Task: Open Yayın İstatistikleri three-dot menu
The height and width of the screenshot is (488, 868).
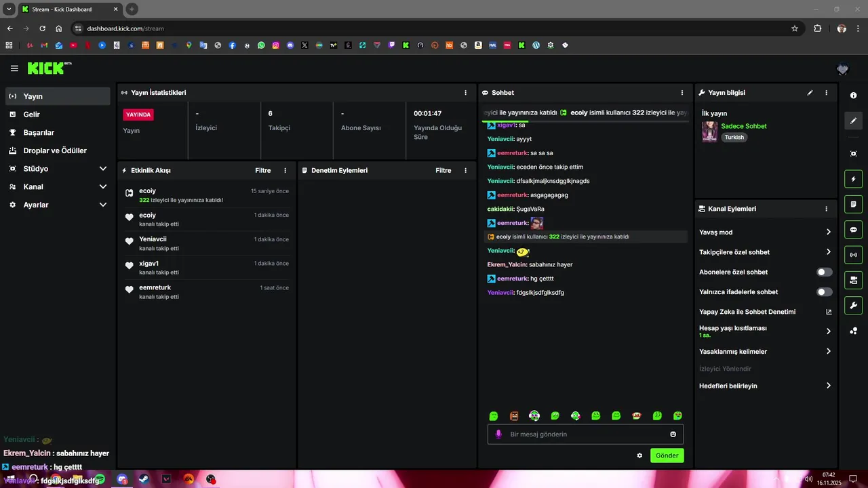Action: pos(465,93)
